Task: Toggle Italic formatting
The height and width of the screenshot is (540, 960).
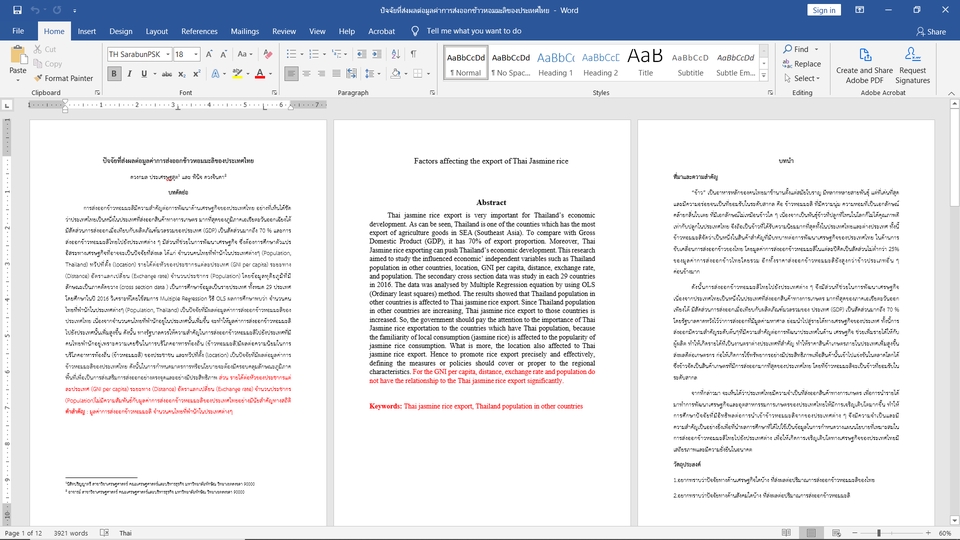Action: click(x=129, y=74)
